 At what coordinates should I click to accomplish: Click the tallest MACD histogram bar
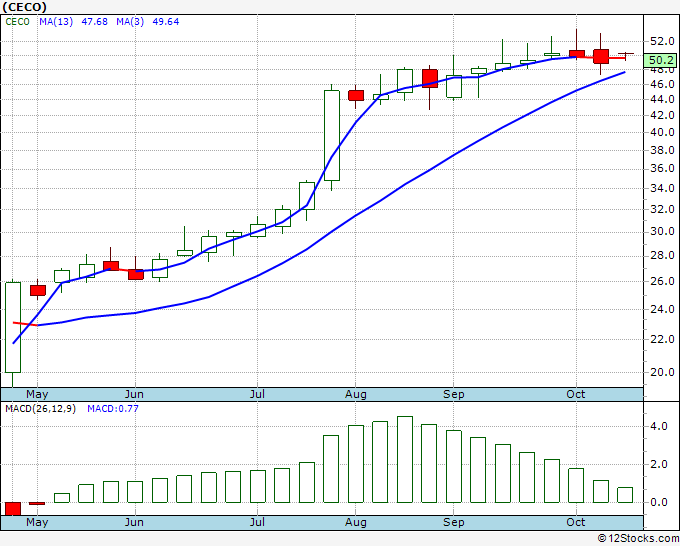click(404, 459)
